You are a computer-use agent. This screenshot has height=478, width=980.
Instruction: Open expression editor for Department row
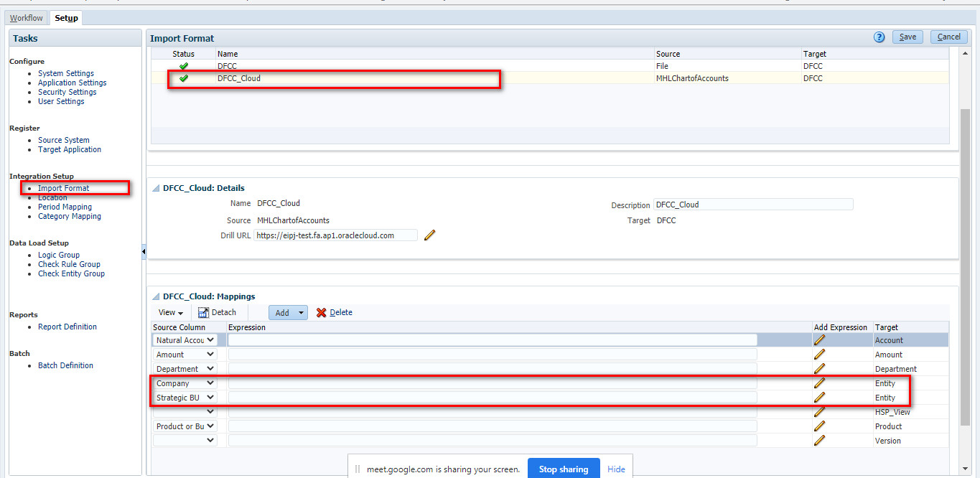819,369
